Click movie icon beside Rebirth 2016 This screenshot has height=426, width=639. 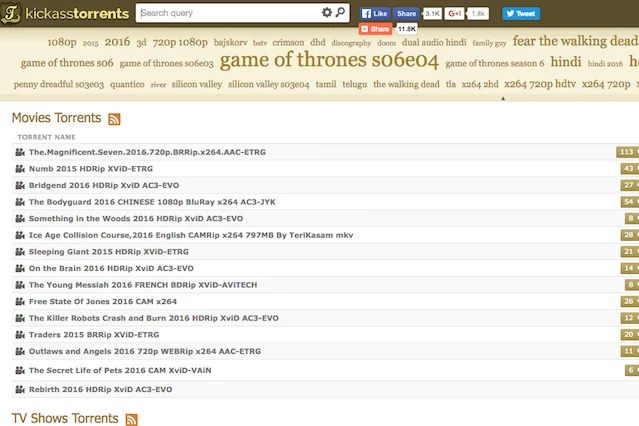pos(20,390)
